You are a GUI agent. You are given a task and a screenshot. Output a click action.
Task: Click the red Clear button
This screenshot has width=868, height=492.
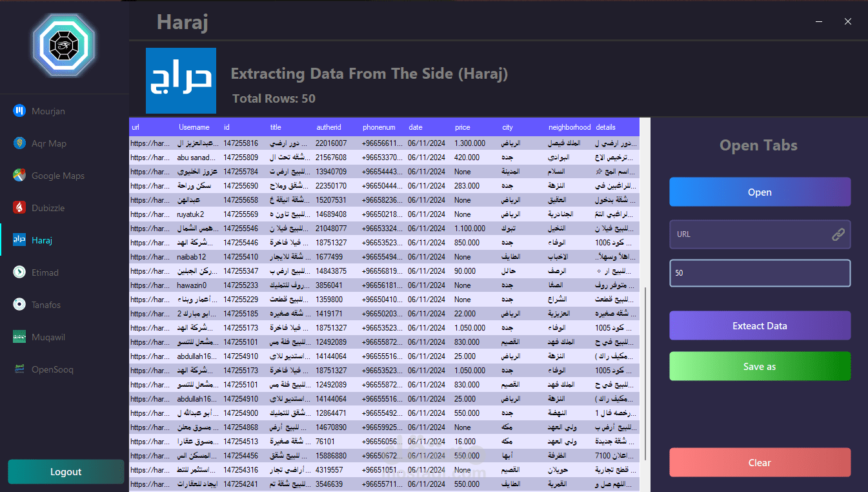(760, 462)
